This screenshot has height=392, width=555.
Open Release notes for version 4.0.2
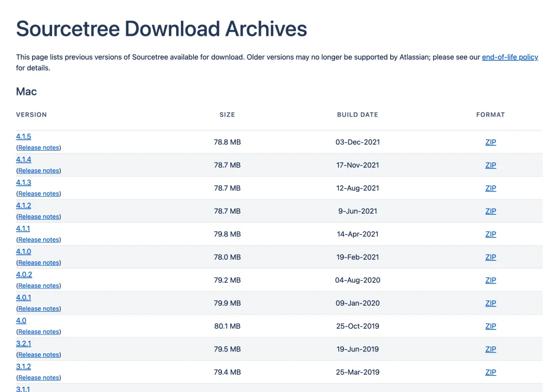pyautogui.click(x=39, y=286)
